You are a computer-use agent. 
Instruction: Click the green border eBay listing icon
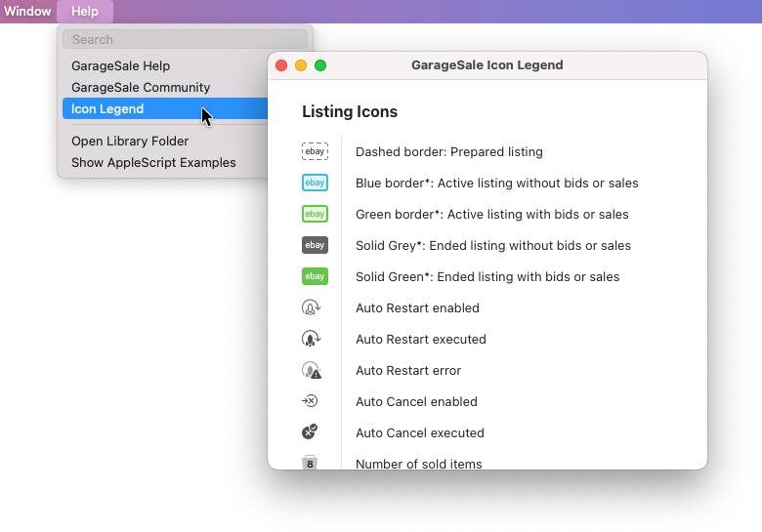coord(315,214)
